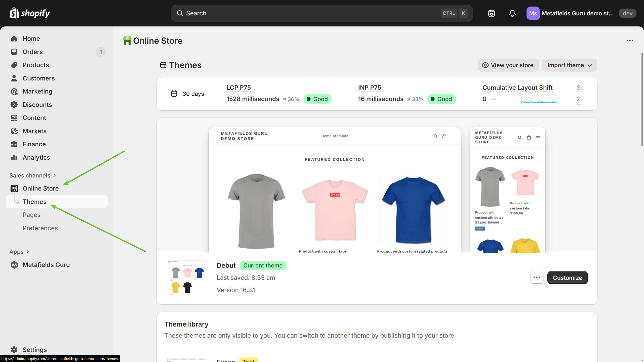The image size is (644, 362).
Task: Expand the Import theme dropdown
Action: (x=569, y=65)
